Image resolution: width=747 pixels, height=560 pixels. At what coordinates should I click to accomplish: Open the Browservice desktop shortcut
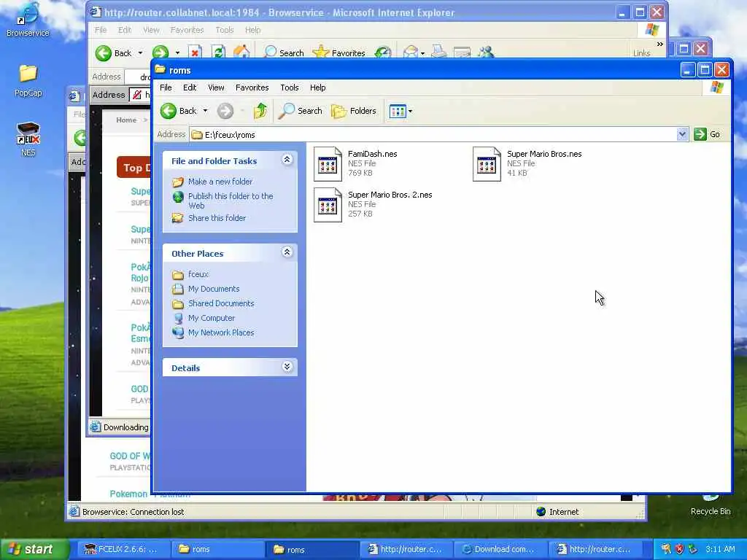[x=28, y=19]
